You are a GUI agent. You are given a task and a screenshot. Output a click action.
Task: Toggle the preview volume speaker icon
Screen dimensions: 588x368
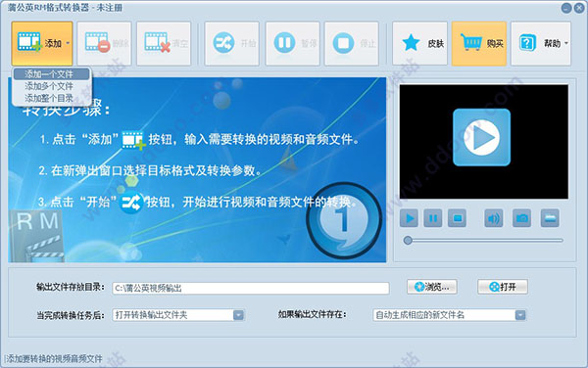point(494,218)
